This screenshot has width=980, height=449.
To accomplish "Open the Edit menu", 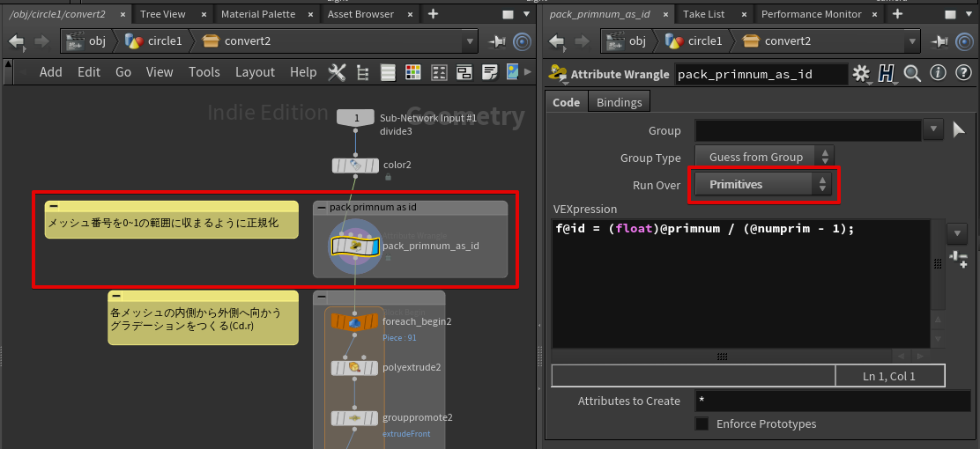I will (x=89, y=72).
